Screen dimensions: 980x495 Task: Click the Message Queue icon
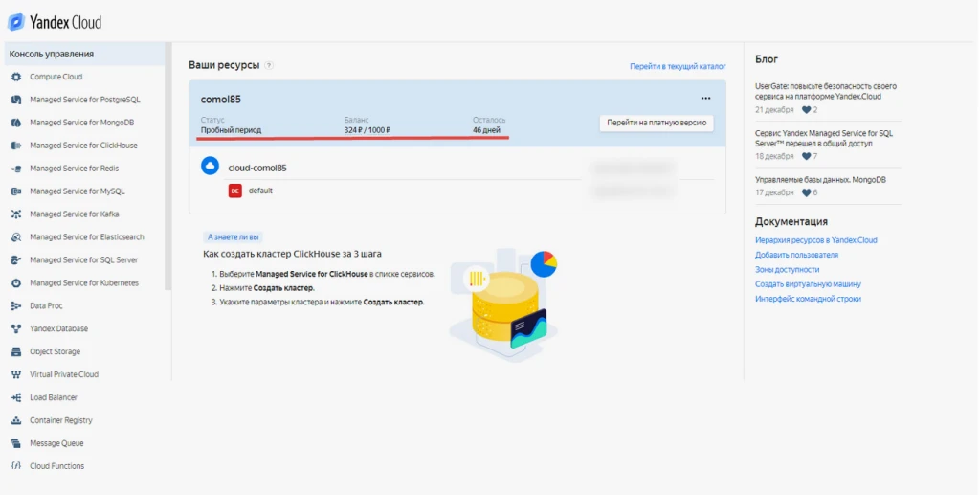16,443
